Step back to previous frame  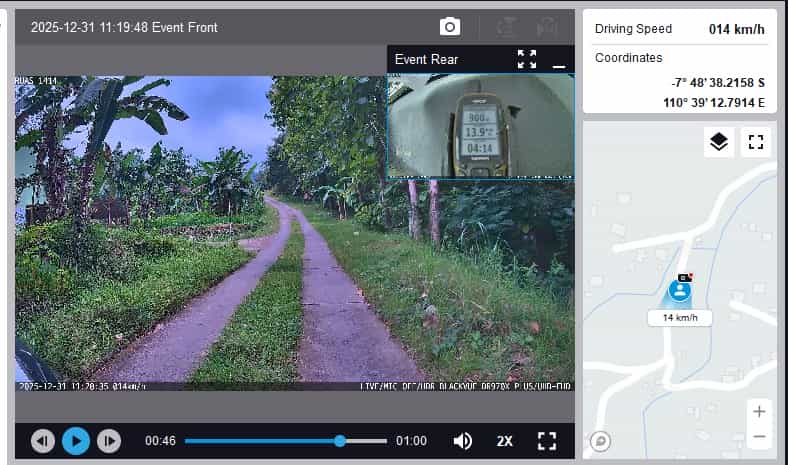tap(43, 440)
